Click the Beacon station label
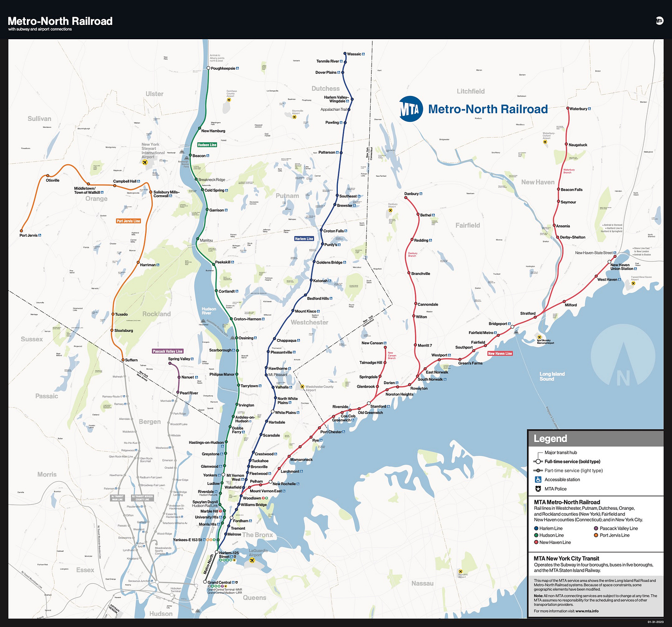Screen dimensions: 672x627 199,156
